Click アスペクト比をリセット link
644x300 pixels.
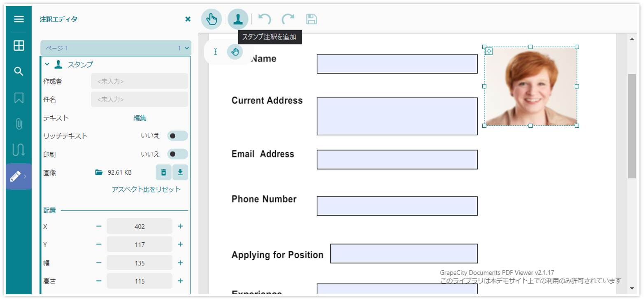coord(146,190)
